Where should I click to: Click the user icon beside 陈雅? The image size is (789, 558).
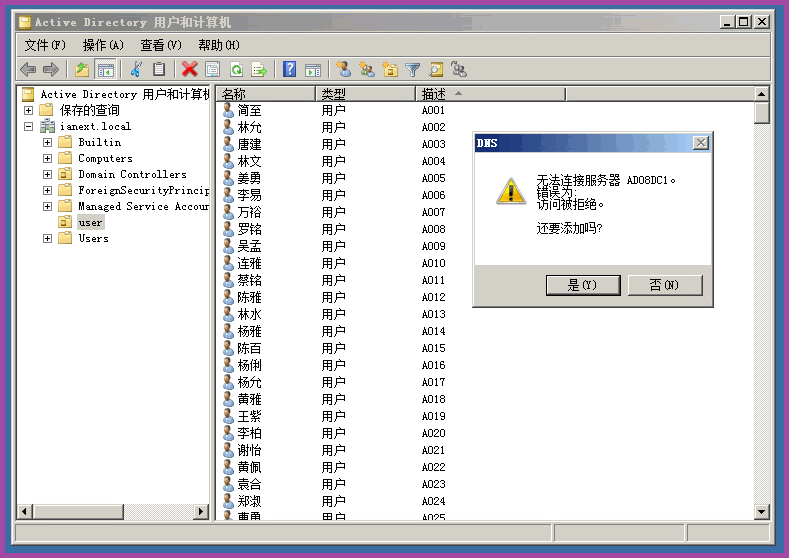(x=228, y=297)
